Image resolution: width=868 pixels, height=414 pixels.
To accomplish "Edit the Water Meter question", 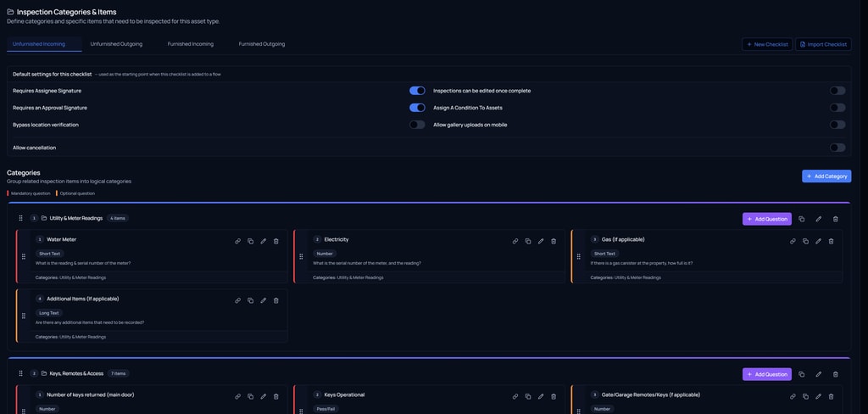I will [x=264, y=241].
